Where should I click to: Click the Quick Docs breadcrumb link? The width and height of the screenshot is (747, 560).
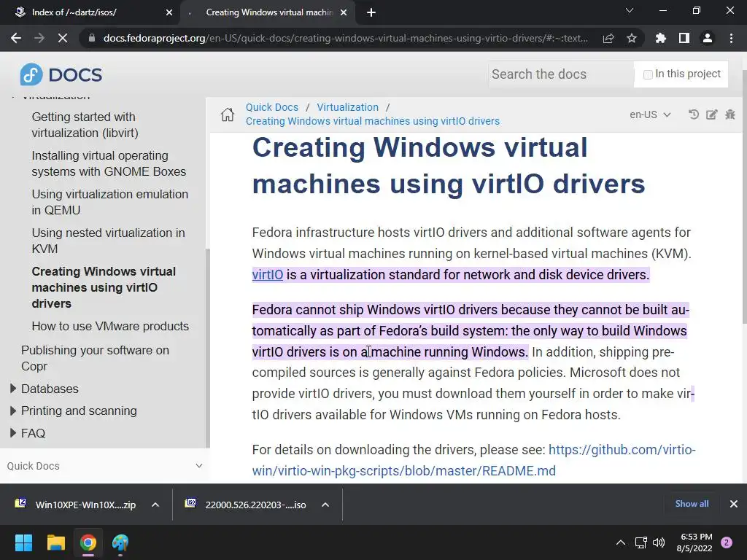272,107
